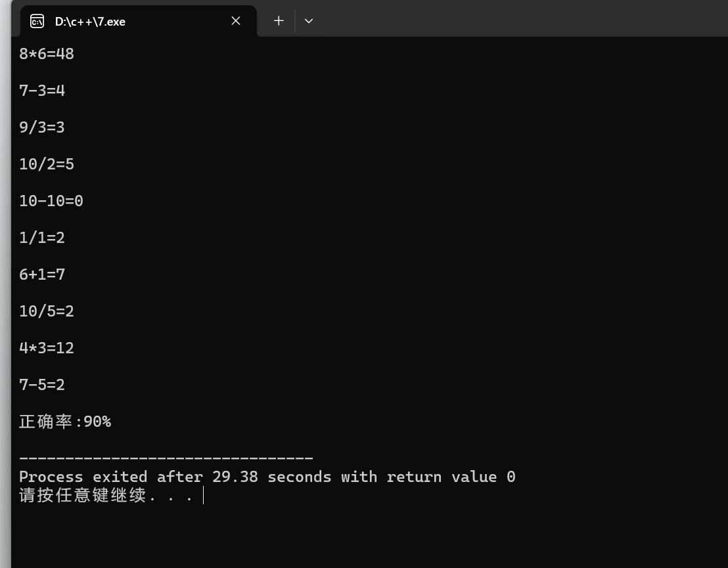Screen dimensions: 728x568
Task: Click the output line 8*6=48
Action: pyautogui.click(x=47, y=54)
